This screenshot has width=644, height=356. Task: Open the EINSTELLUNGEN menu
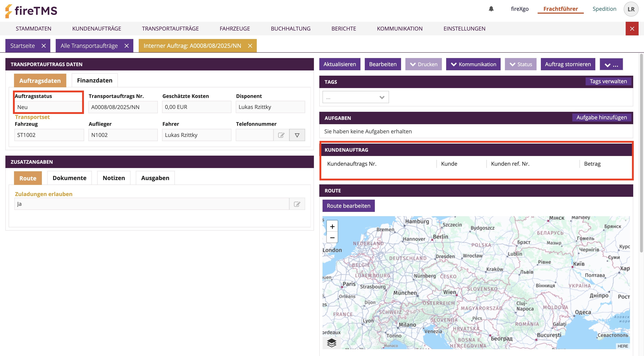(464, 29)
